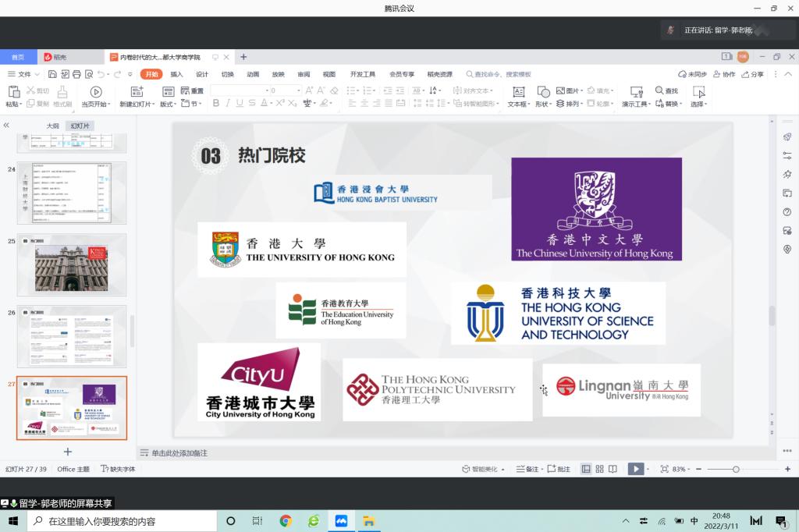Click the Share (分享) button
The image size is (799, 532).
(x=753, y=74)
